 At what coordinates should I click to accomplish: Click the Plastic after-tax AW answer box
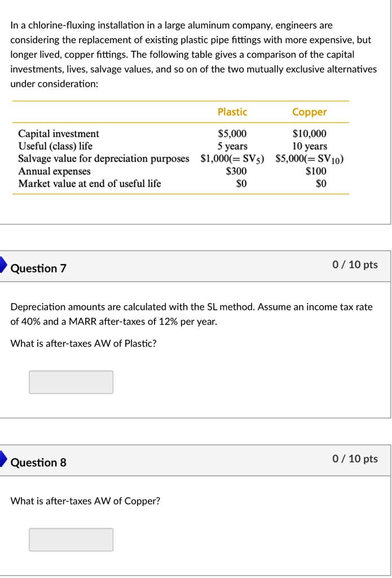tap(71, 382)
